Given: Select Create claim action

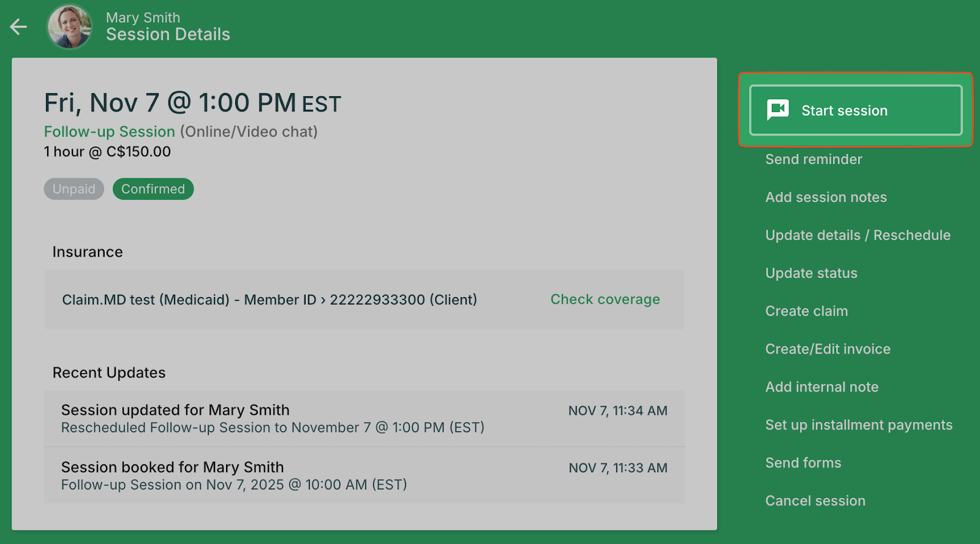Looking at the screenshot, I should click(806, 311).
